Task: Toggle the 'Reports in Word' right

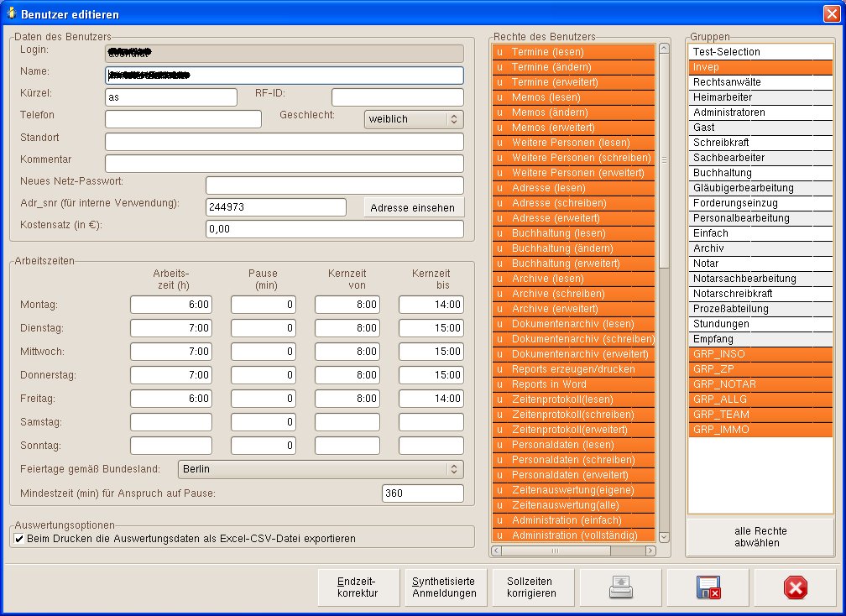Action: [573, 384]
